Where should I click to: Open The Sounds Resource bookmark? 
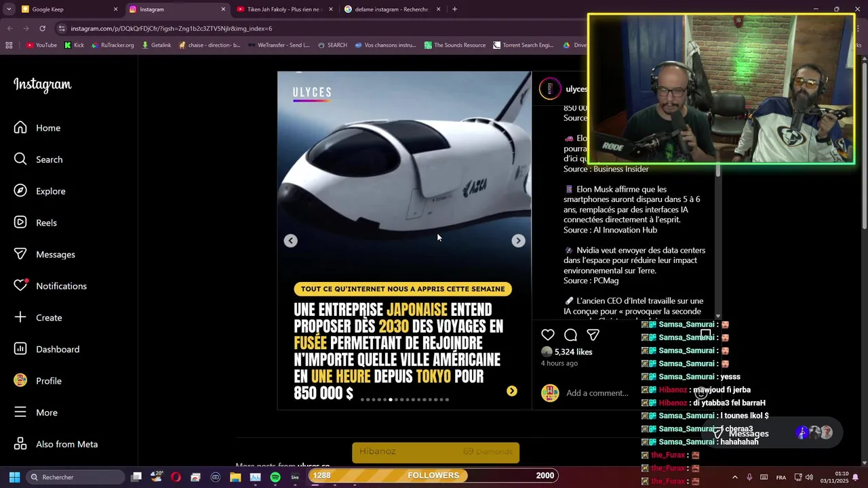pyautogui.click(x=455, y=45)
